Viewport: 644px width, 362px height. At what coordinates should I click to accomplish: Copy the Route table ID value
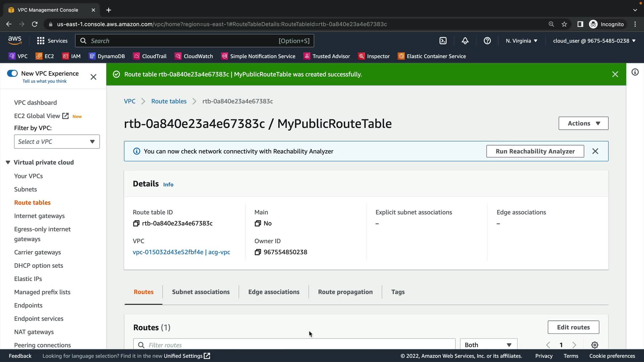coord(136,224)
